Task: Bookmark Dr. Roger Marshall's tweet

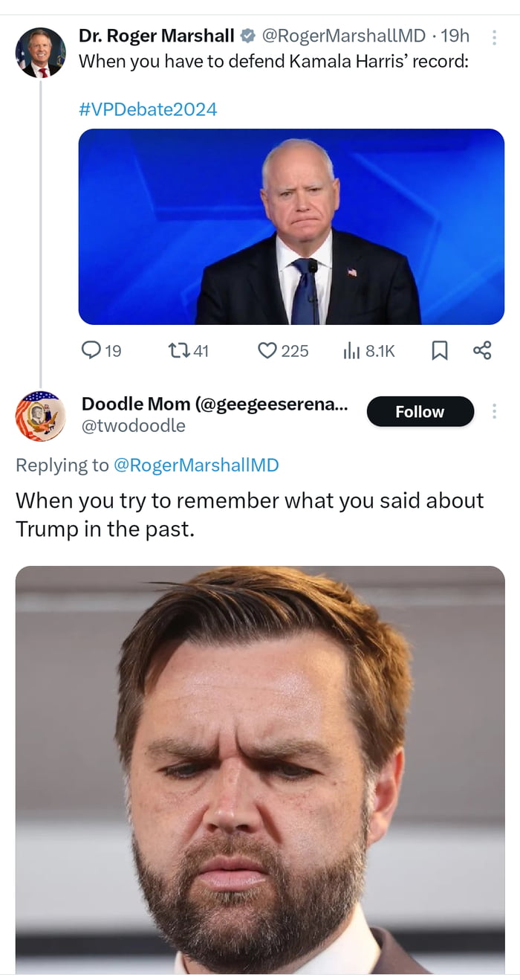Action: click(439, 350)
